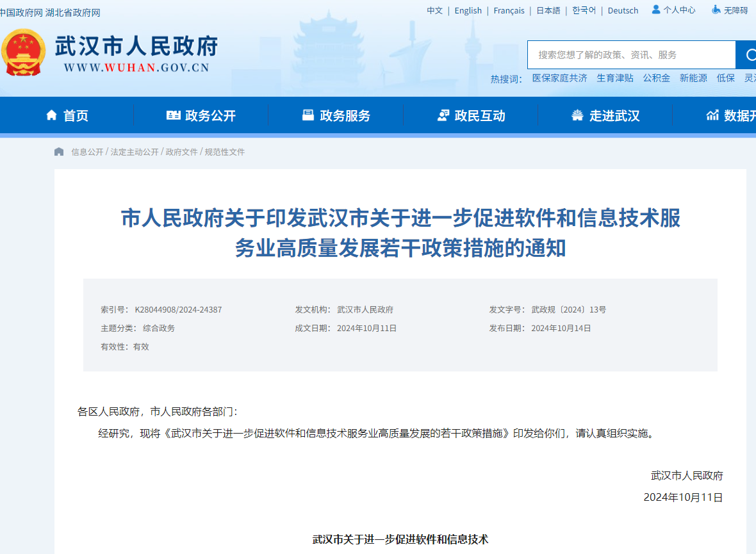756x554 pixels.
Task: Click the 政务服务 document icon
Action: coord(309,114)
